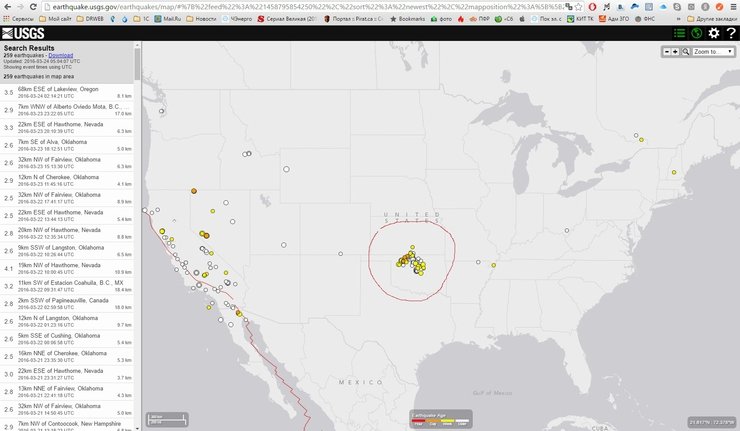Image resolution: width=740 pixels, height=431 pixels.
Task: Toggle the map view globe icon
Action: point(696,33)
